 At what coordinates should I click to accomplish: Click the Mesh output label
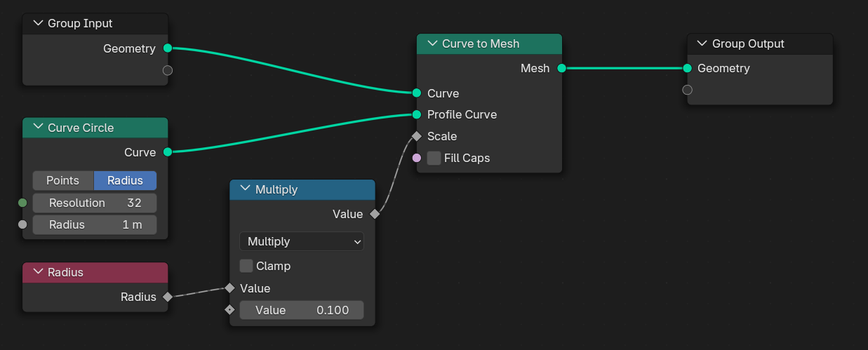click(x=535, y=68)
